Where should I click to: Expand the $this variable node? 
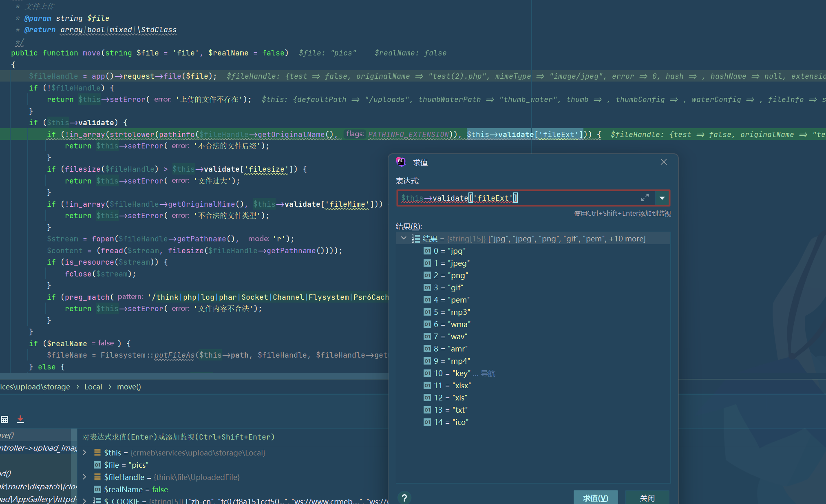tap(84, 453)
